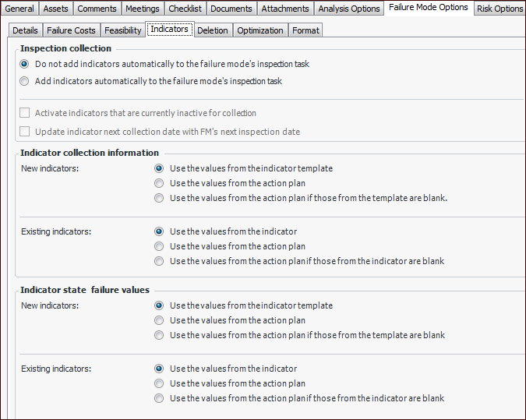Switch to the Analysis Options tab

pyautogui.click(x=348, y=9)
